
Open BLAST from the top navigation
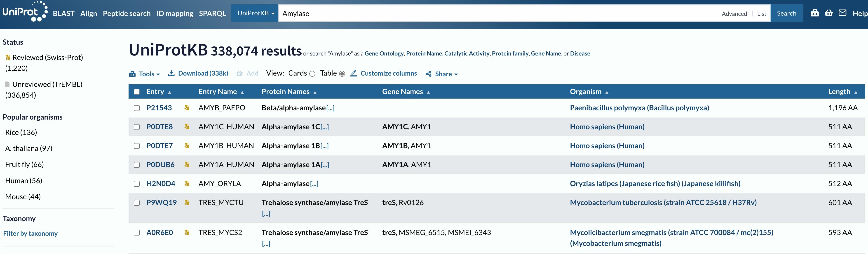(63, 14)
